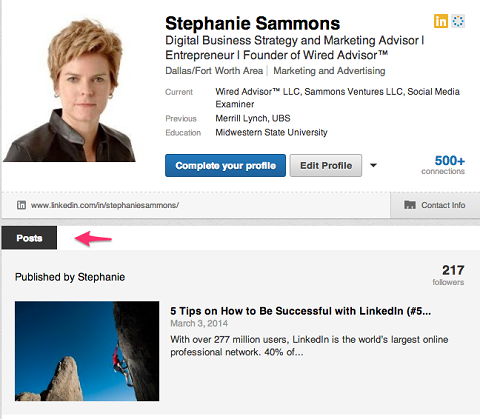Open the Contact Info section

point(435,205)
